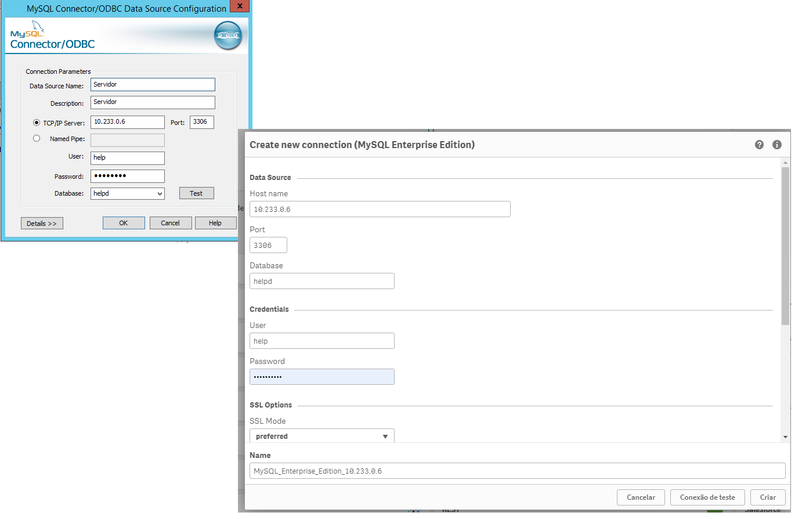Click the disabled Named Pipe text field
This screenshot has width=802, height=519.
[127, 140]
